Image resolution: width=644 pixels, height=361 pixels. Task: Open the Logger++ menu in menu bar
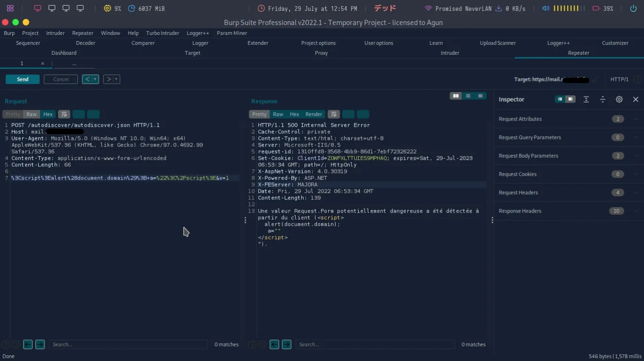pos(198,33)
